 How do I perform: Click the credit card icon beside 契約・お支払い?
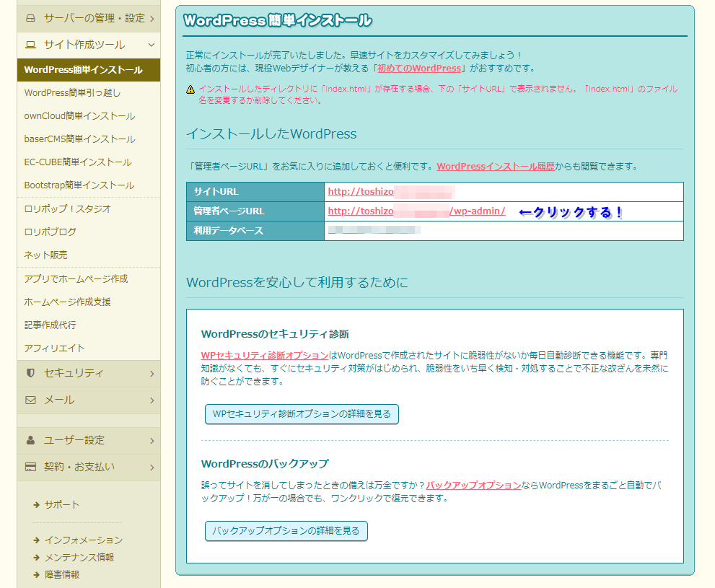pyautogui.click(x=30, y=467)
